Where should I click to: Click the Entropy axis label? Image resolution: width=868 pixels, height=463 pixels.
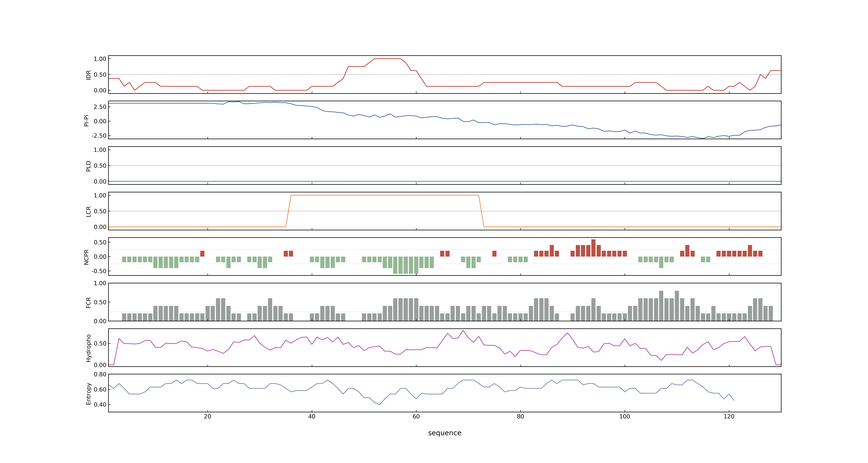(88, 394)
